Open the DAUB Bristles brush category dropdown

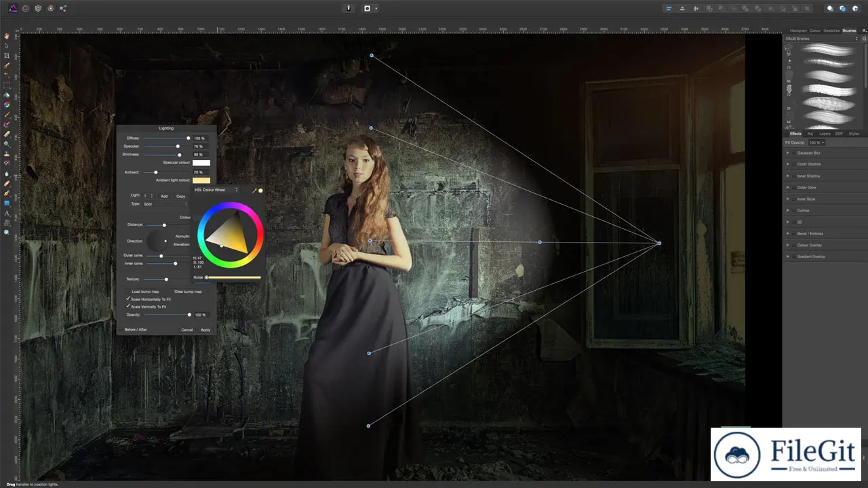point(822,39)
